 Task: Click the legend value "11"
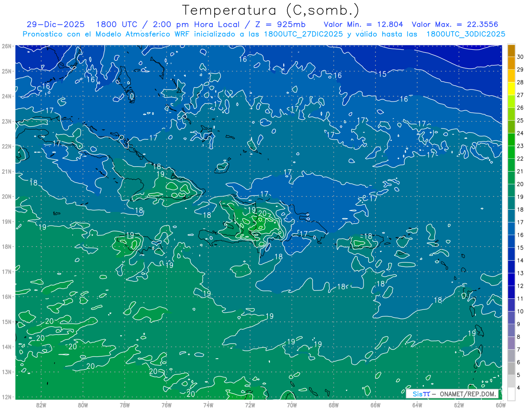pyautogui.click(x=520, y=299)
